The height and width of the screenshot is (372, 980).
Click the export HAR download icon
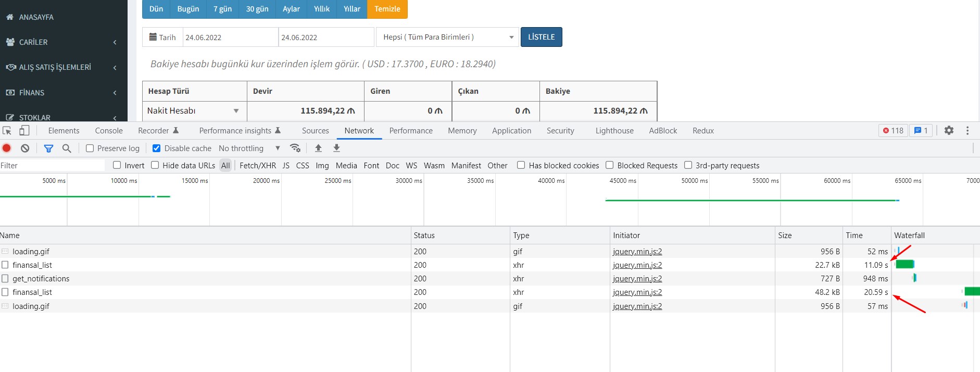pos(336,148)
